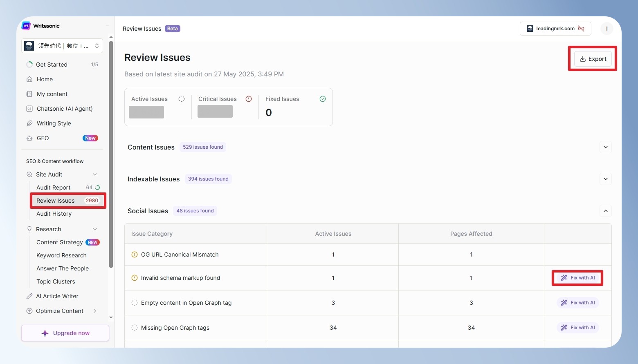Click Fix with AI for Missing Open Graph tags
The image size is (638, 364).
click(577, 328)
